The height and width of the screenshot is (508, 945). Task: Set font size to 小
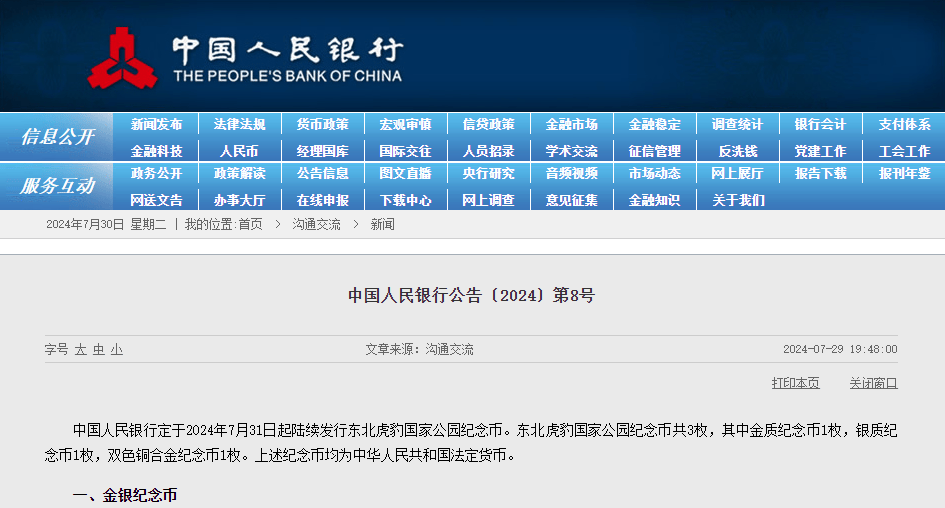tap(117, 350)
